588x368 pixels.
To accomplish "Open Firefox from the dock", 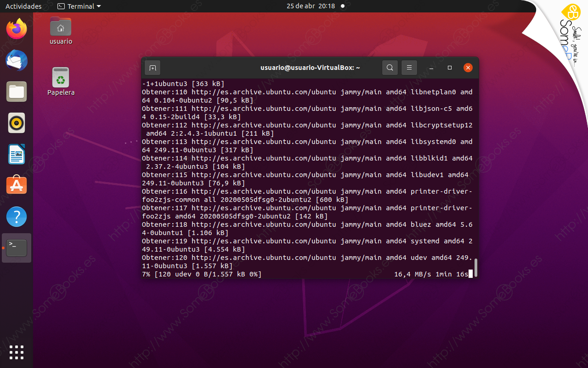I will pos(16,29).
